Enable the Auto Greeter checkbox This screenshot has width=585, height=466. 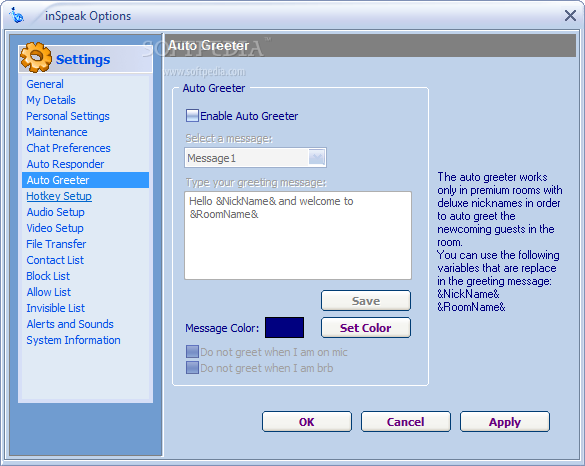click(x=192, y=116)
